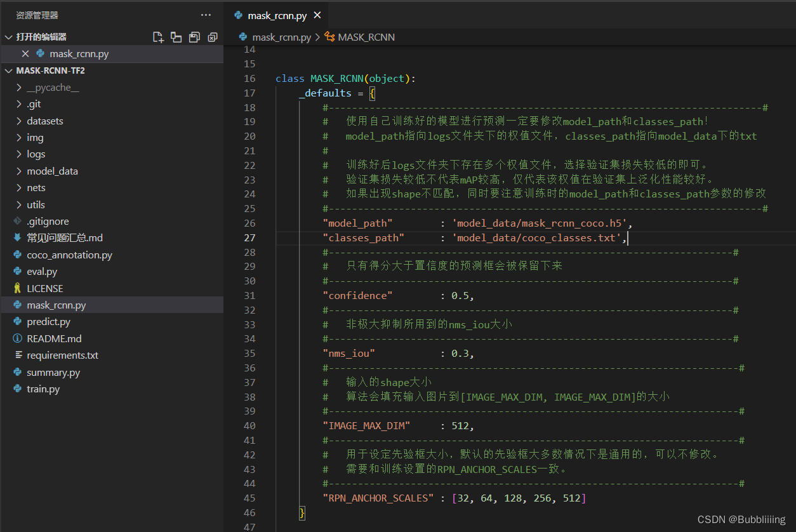This screenshot has width=796, height=532.
Task: Click the git icon beside .gitignore
Action: (17, 222)
